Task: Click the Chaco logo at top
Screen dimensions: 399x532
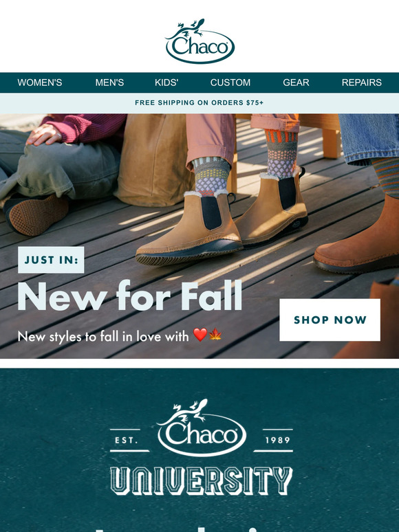Action: coord(200,41)
